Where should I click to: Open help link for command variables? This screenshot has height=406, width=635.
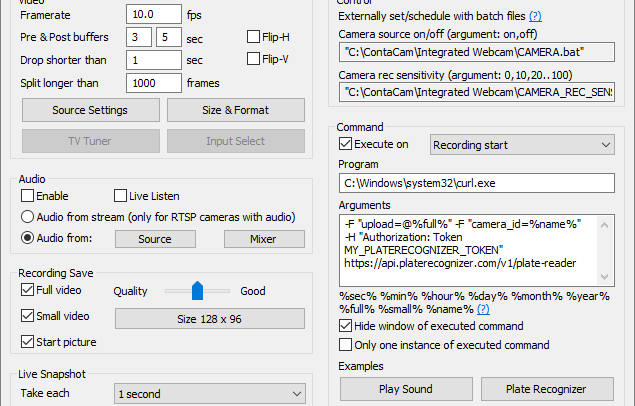pyautogui.click(x=483, y=309)
